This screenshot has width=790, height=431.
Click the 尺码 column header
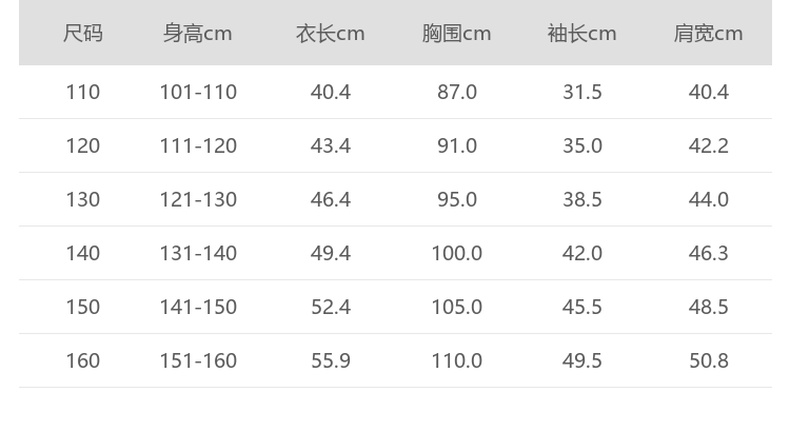click(83, 34)
